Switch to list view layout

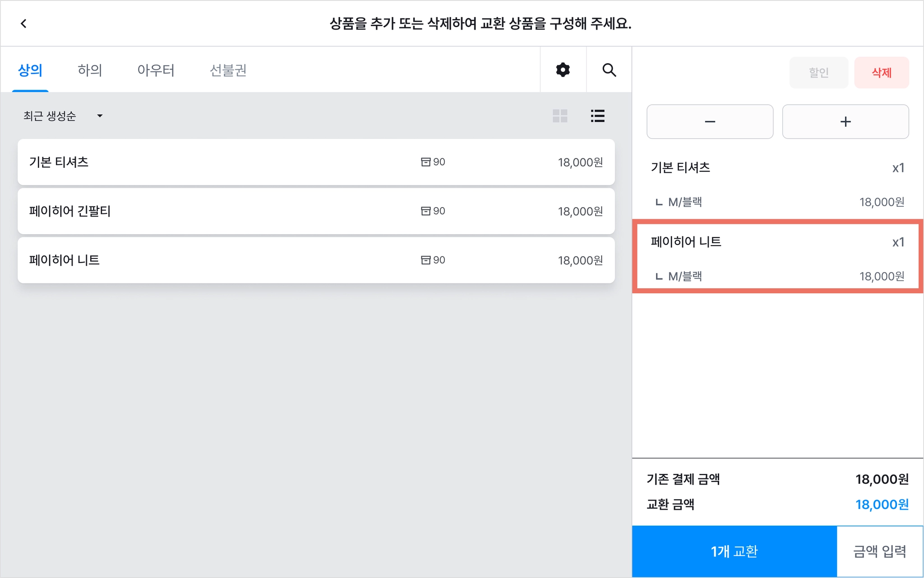598,116
